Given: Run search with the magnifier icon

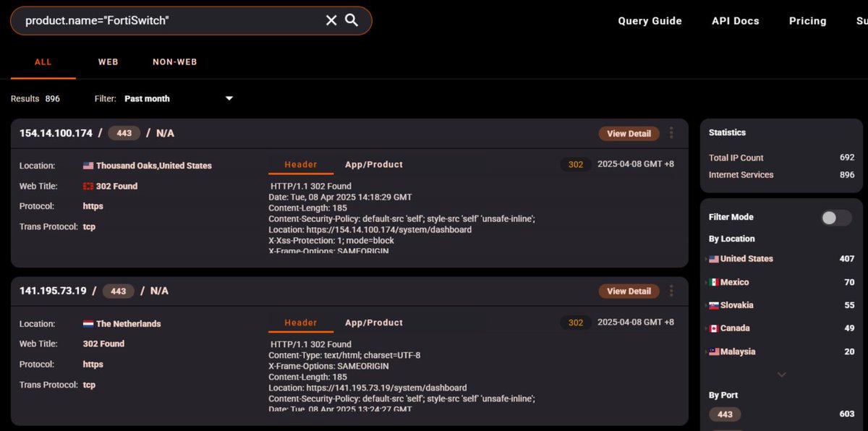Looking at the screenshot, I should pyautogui.click(x=352, y=20).
